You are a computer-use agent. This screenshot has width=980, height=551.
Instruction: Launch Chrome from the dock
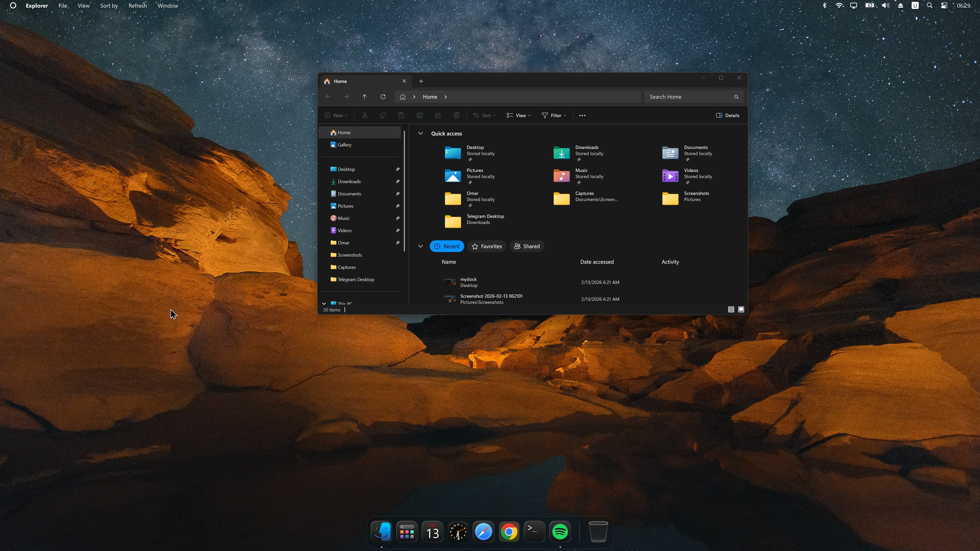[509, 532]
